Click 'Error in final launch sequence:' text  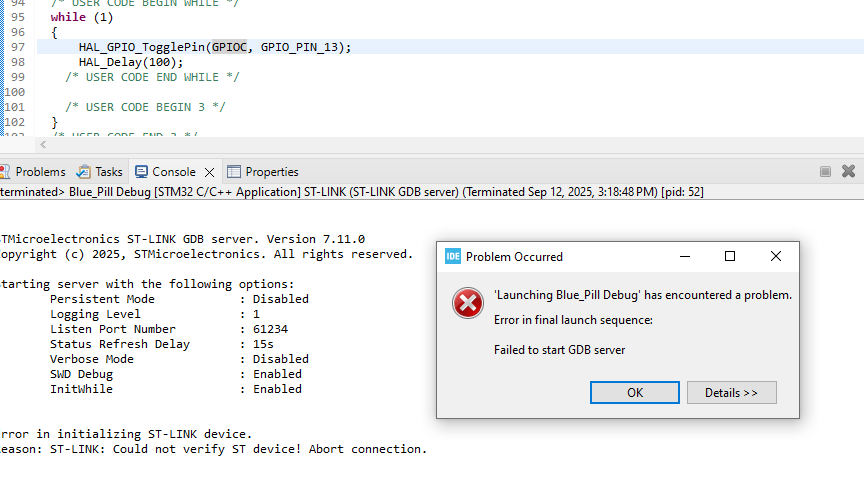[573, 320]
